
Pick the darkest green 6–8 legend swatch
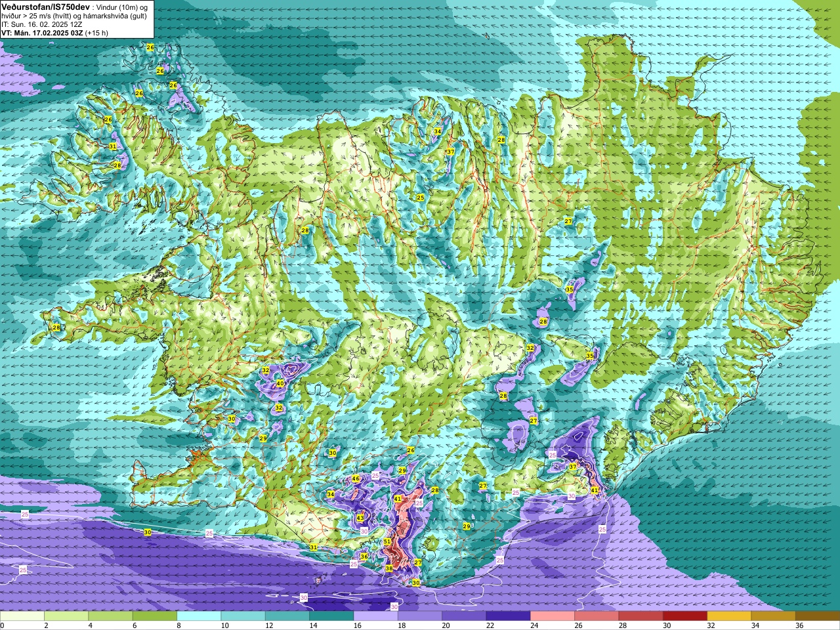pos(155,616)
